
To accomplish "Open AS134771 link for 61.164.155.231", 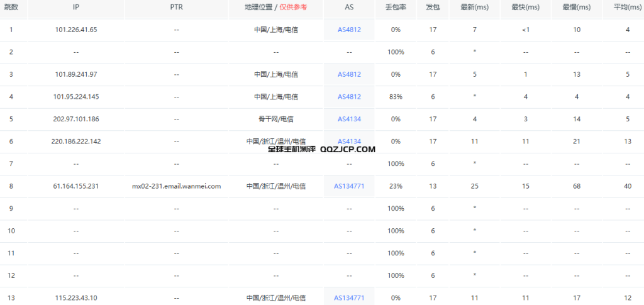I will (349, 186).
